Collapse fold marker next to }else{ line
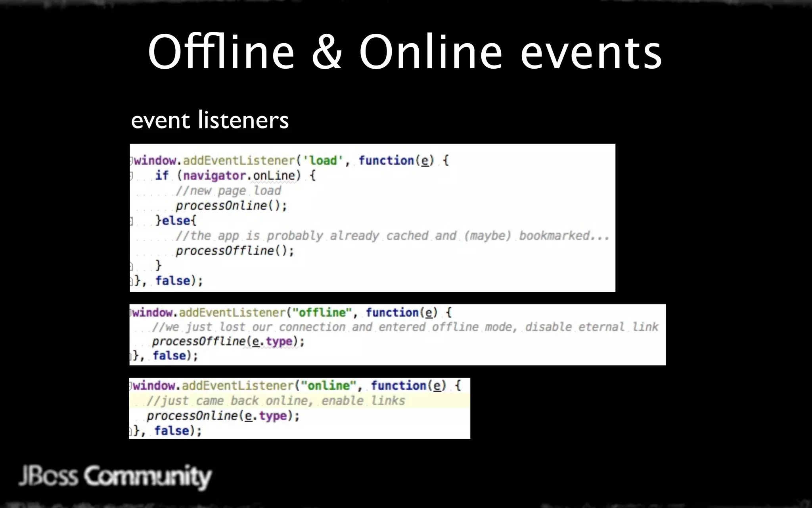 (x=131, y=221)
